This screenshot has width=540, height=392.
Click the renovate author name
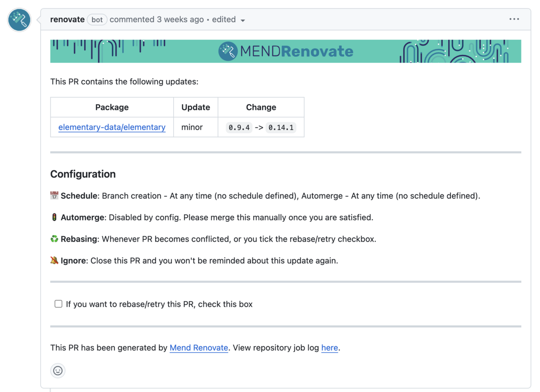coord(67,19)
